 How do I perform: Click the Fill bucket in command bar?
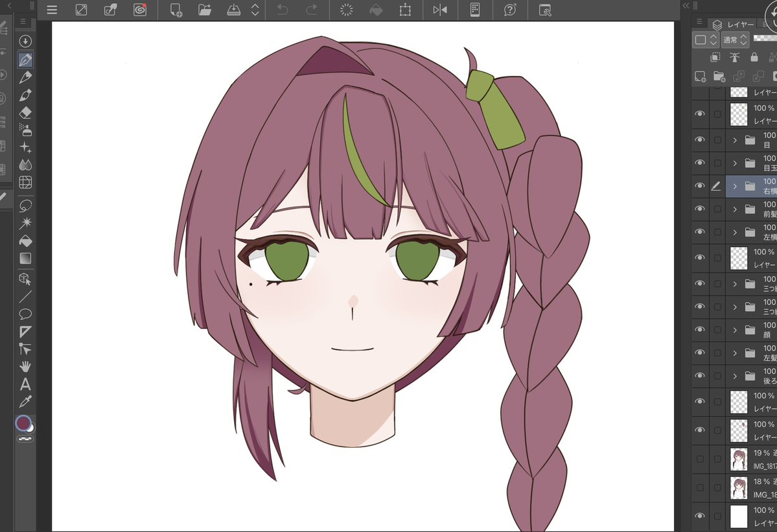pos(376,10)
